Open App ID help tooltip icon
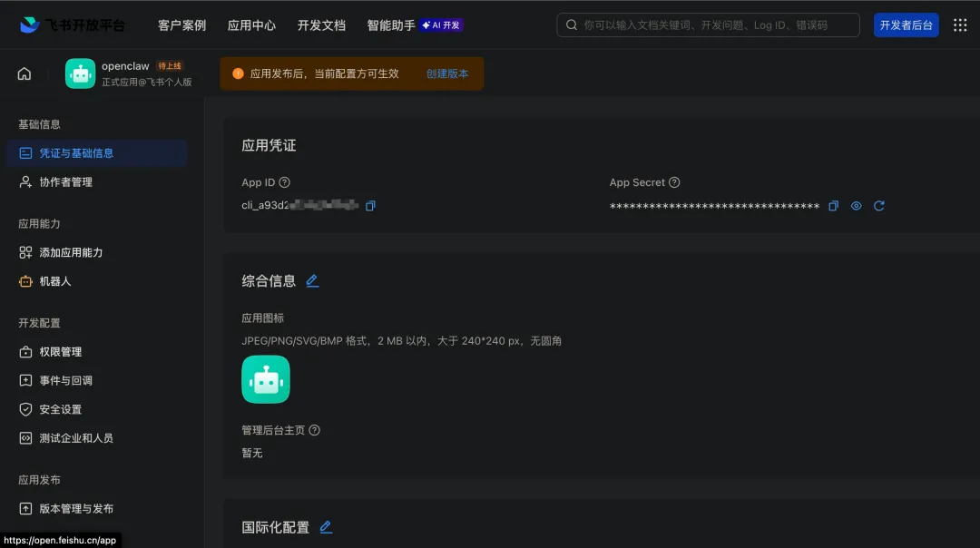Screen dimensions: 980x548 (x=284, y=182)
